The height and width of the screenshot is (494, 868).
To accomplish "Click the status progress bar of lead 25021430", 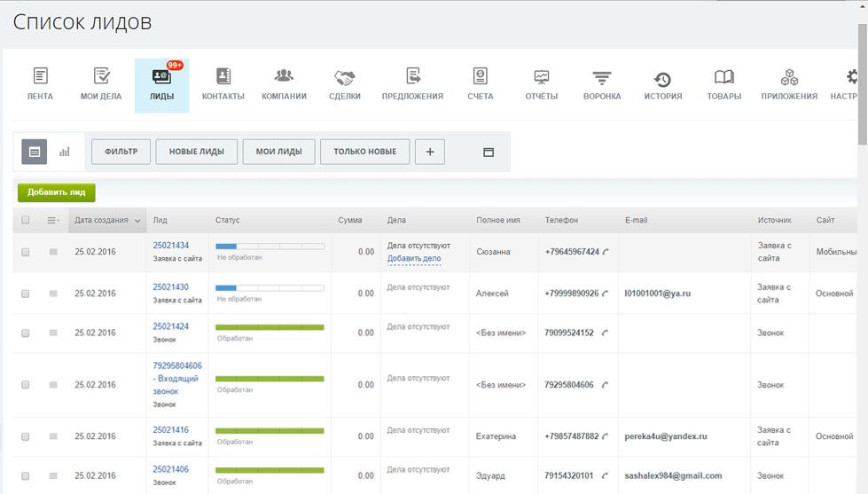I will coord(270,288).
